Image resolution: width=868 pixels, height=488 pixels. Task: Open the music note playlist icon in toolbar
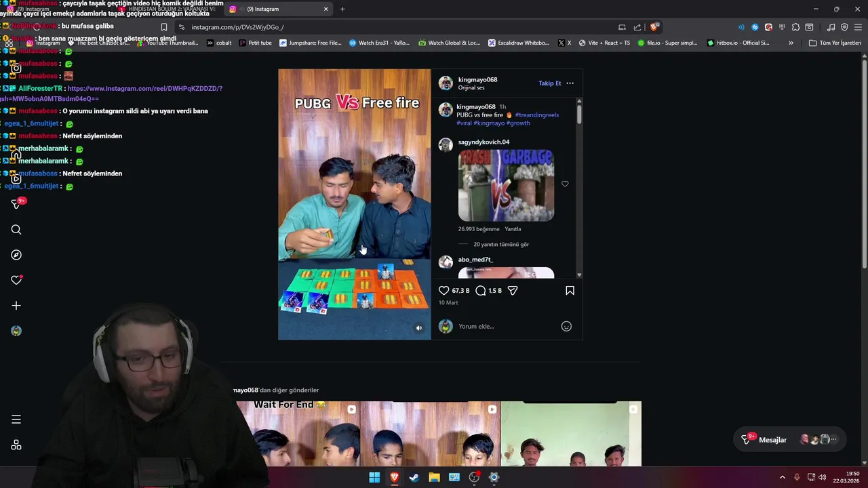point(831,27)
